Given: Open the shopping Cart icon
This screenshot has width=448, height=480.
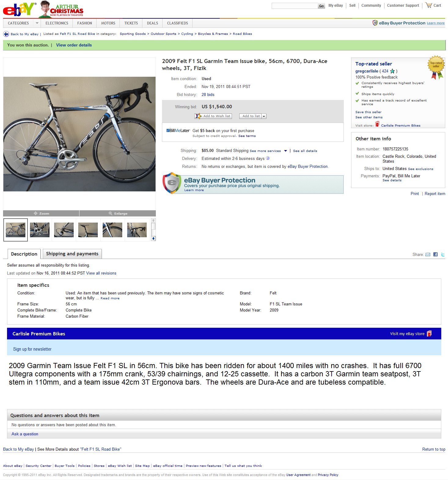Looking at the screenshot, I should [x=428, y=5].
